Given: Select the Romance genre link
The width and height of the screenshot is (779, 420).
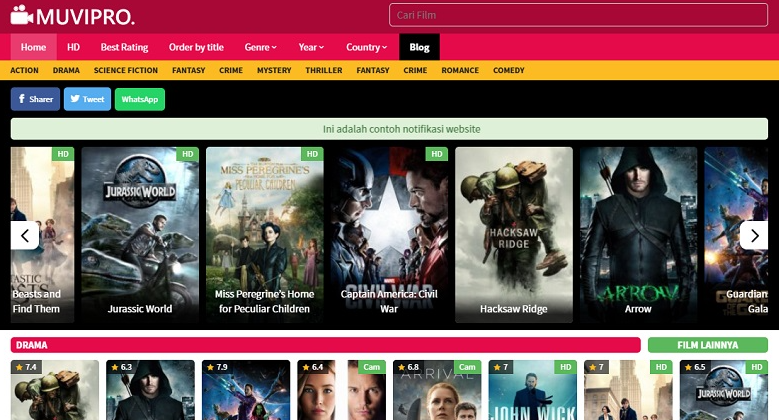Looking at the screenshot, I should pyautogui.click(x=460, y=71).
